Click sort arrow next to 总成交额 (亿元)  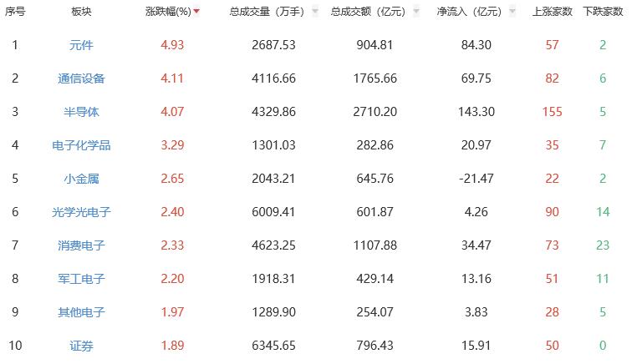point(415,13)
